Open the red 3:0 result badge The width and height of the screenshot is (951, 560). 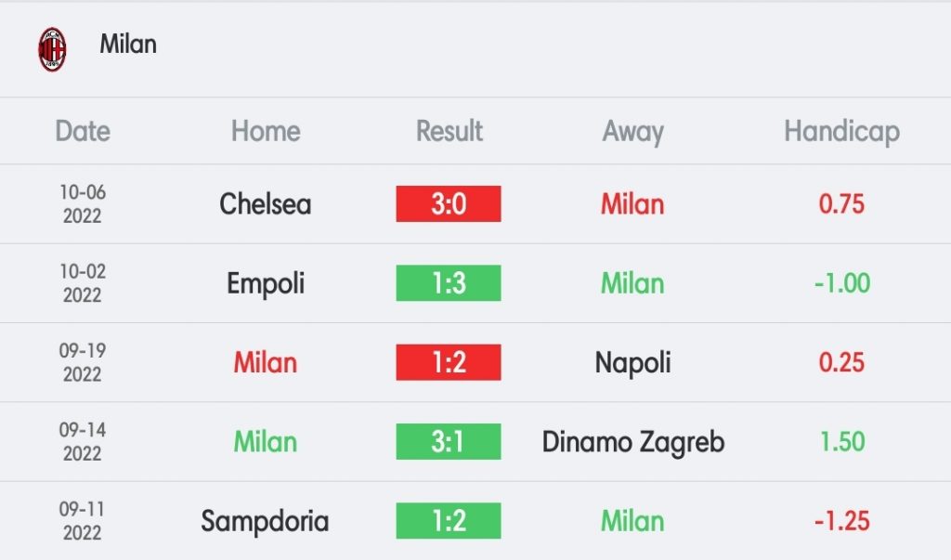click(x=449, y=204)
